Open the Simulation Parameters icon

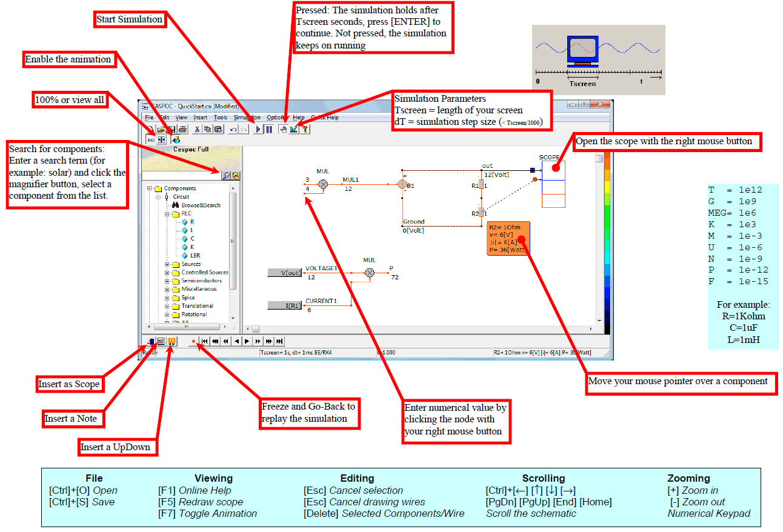pyautogui.click(x=294, y=129)
